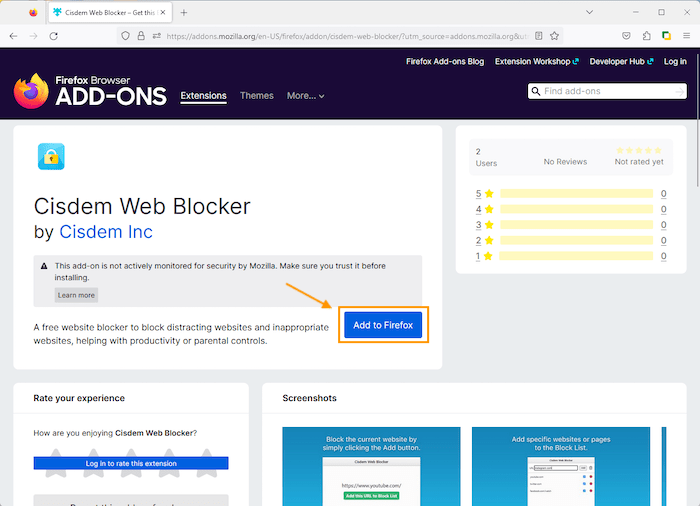Screen dimensions: 700x506
Task: Click the Learn more button
Action: [x=76, y=295]
